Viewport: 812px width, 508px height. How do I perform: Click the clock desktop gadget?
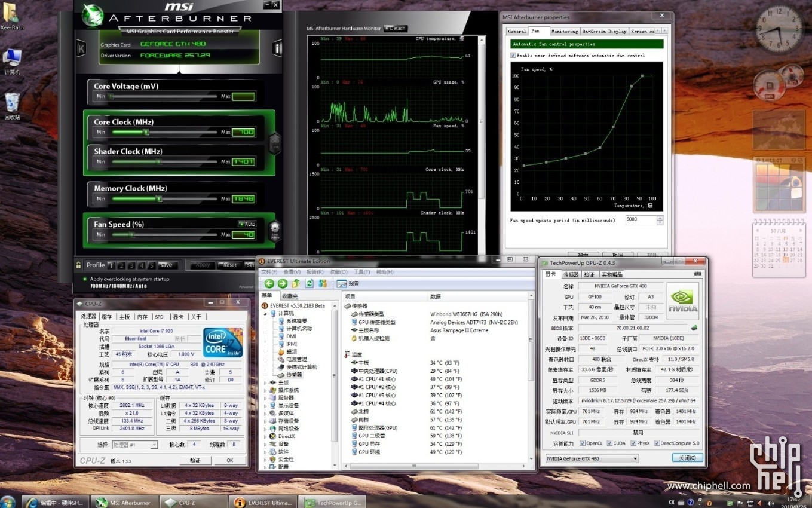779,29
